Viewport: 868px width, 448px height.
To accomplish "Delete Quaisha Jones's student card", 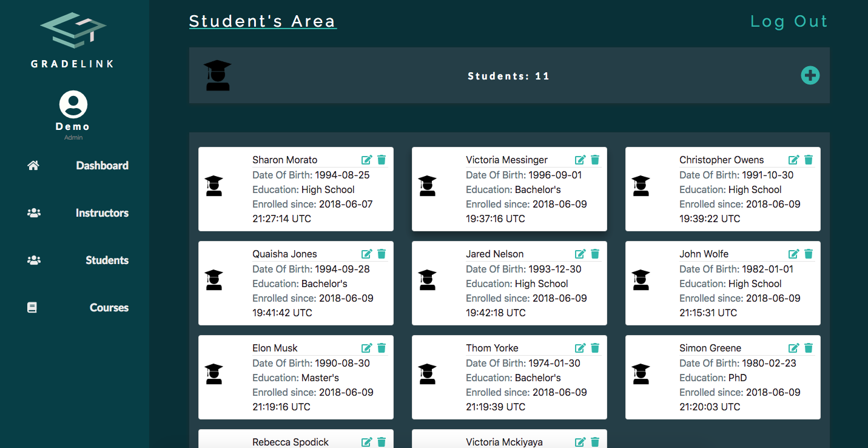I will [x=382, y=254].
